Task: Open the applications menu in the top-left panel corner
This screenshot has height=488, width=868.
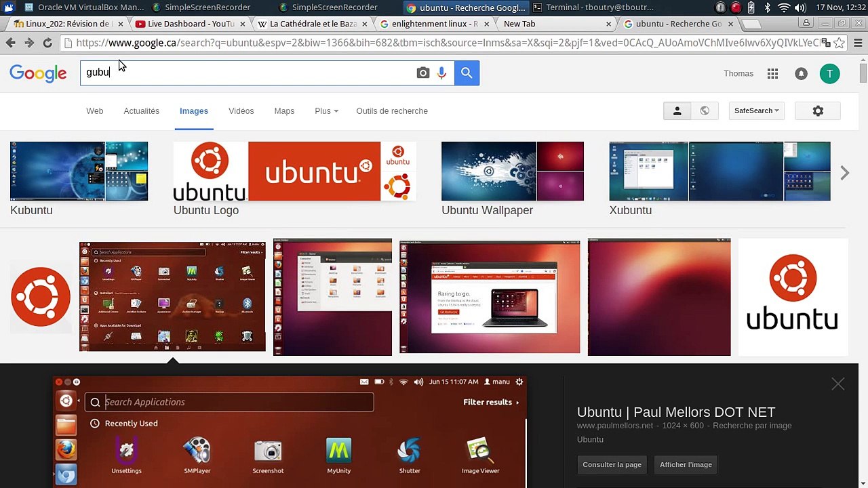Action: [8, 7]
